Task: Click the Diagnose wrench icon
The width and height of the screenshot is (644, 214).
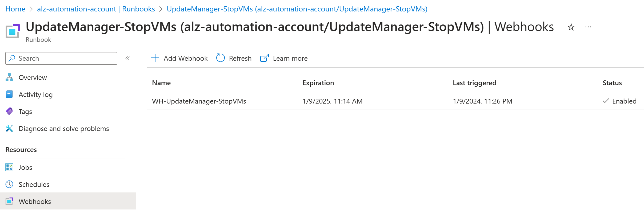Action: tap(9, 129)
